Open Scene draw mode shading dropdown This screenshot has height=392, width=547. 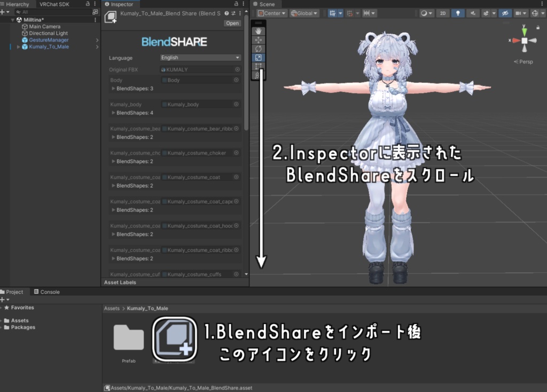pyautogui.click(x=426, y=13)
